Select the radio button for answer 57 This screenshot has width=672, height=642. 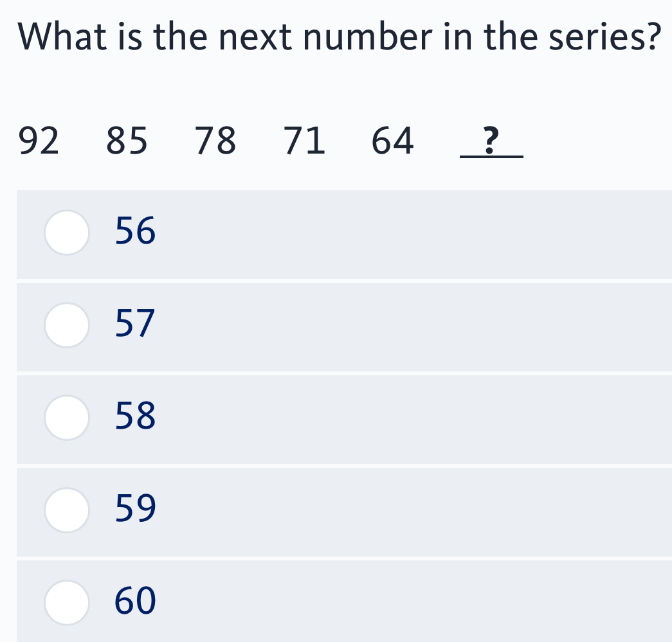pyautogui.click(x=67, y=326)
